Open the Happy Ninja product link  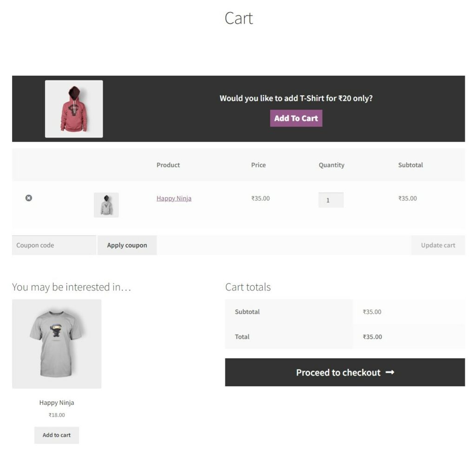[174, 198]
